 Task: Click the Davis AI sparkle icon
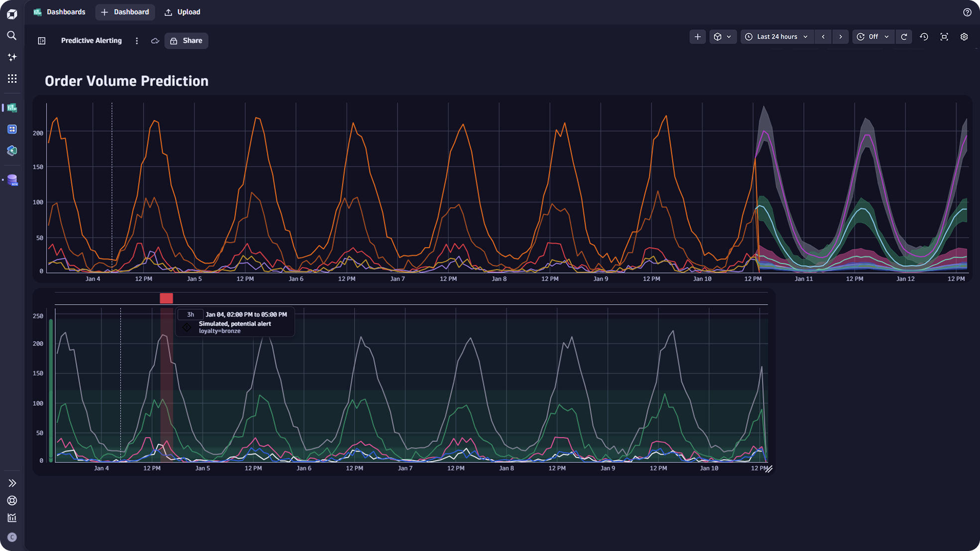12,57
